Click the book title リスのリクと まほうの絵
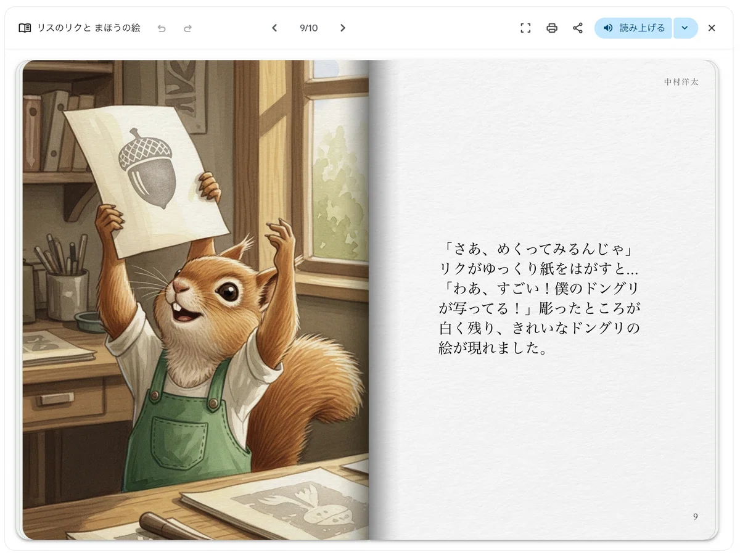 pyautogui.click(x=89, y=28)
